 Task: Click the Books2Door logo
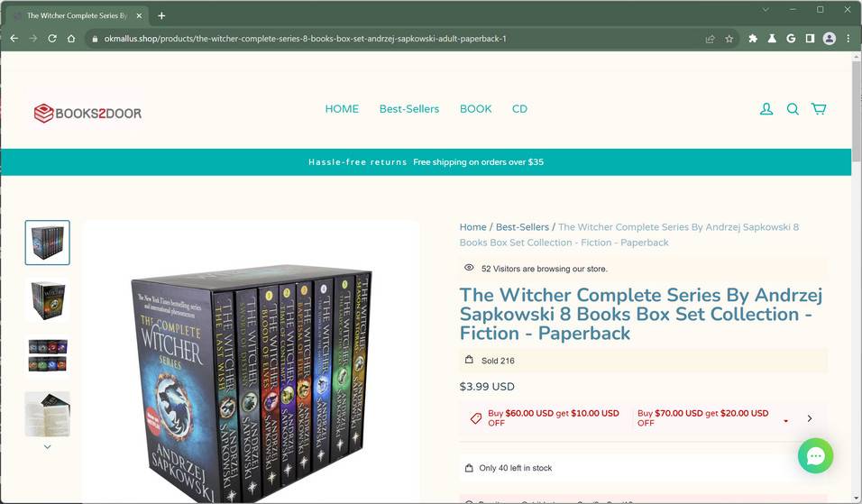(88, 114)
